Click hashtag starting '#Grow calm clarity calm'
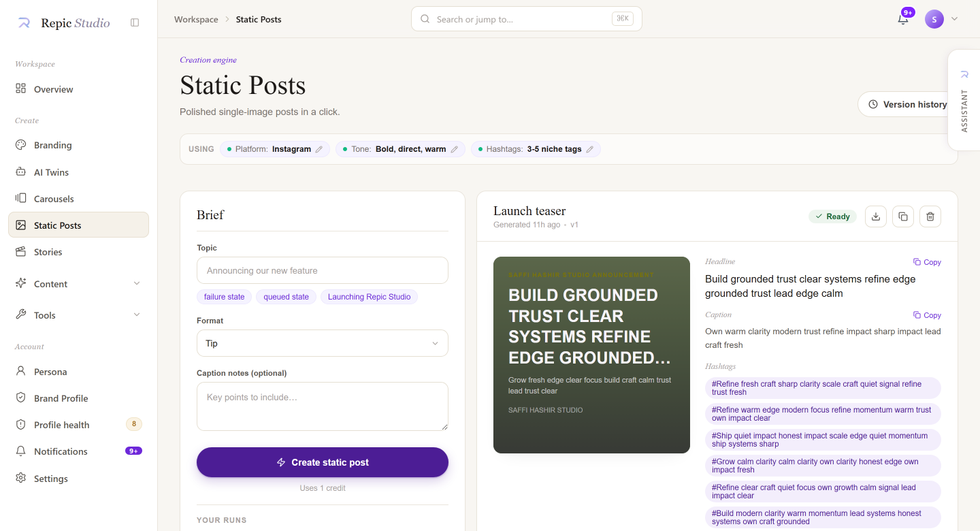 tap(823, 466)
